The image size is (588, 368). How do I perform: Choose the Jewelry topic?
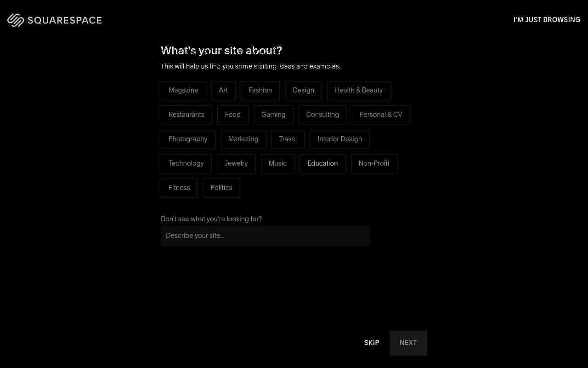pyautogui.click(x=236, y=164)
